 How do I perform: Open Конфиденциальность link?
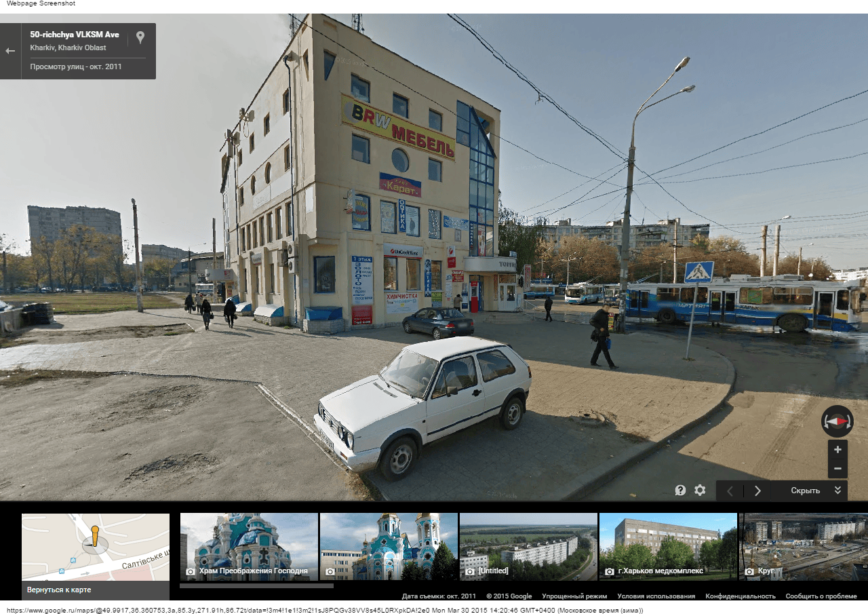[740, 596]
